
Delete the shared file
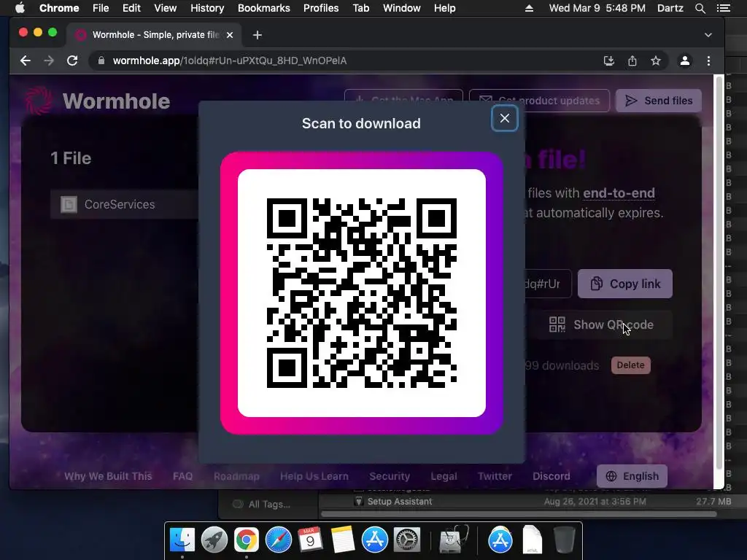pos(631,365)
